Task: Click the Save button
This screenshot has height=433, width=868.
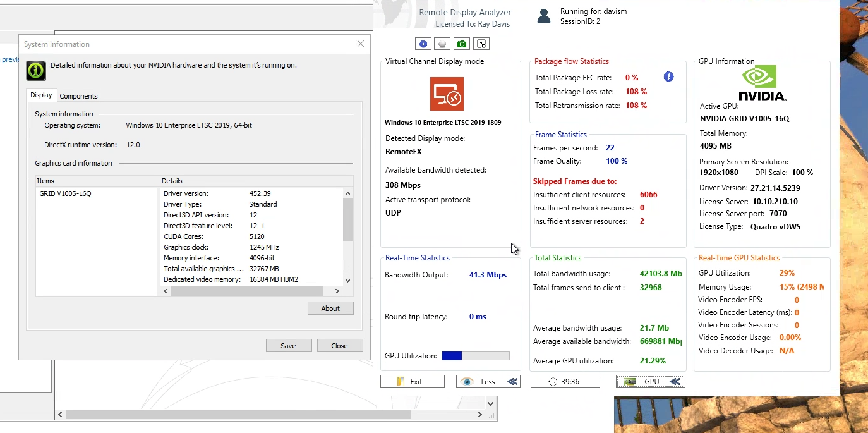Action: (x=288, y=346)
